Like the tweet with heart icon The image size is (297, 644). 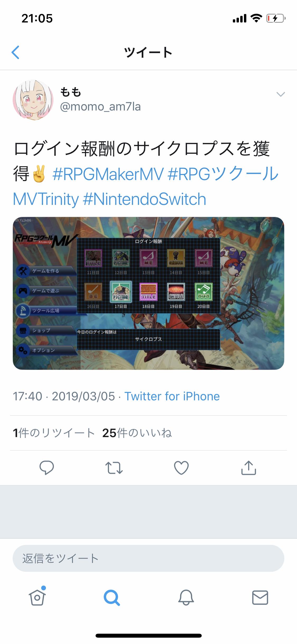click(x=181, y=467)
